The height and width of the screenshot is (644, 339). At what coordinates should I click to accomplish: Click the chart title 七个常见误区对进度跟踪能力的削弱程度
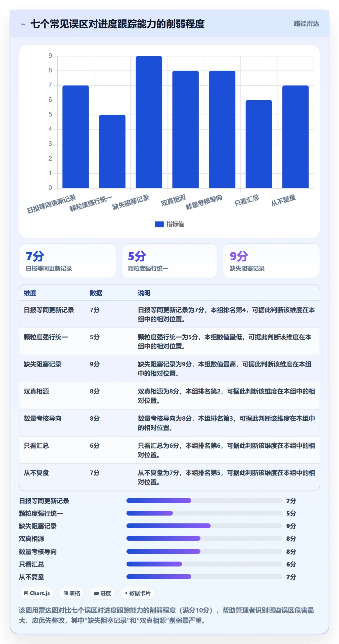click(117, 24)
